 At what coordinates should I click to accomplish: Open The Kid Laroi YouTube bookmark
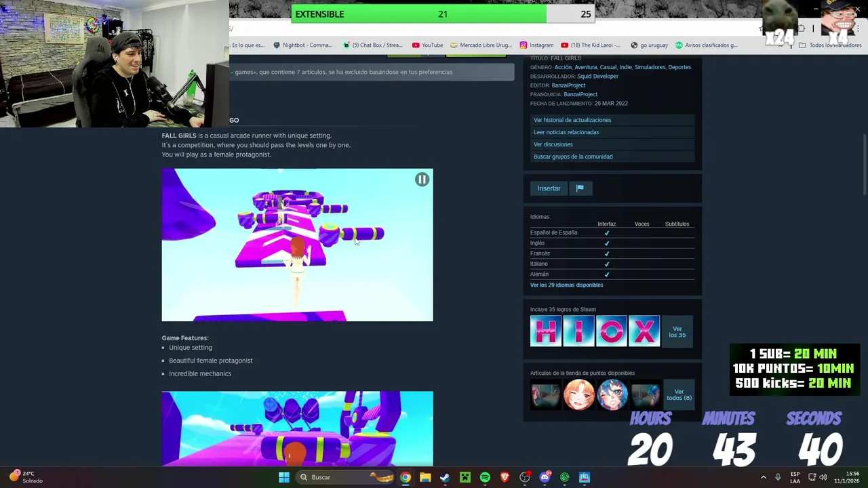point(590,45)
